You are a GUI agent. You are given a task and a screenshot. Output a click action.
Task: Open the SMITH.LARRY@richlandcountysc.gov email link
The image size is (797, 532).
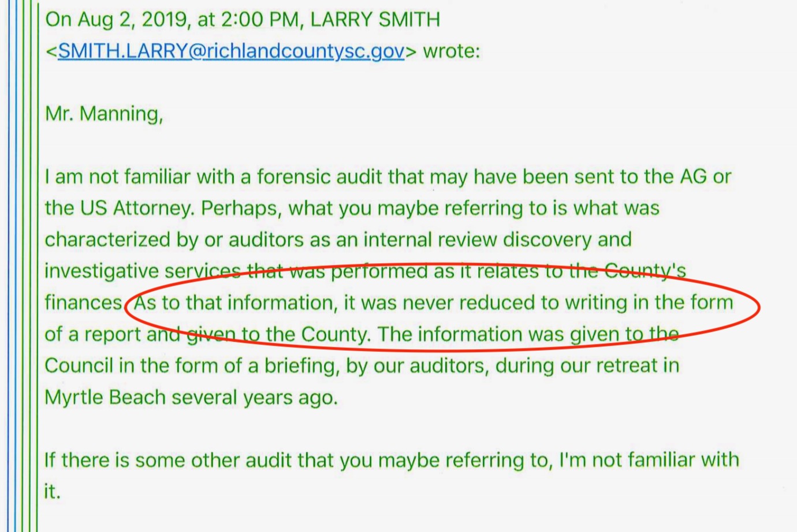231,51
